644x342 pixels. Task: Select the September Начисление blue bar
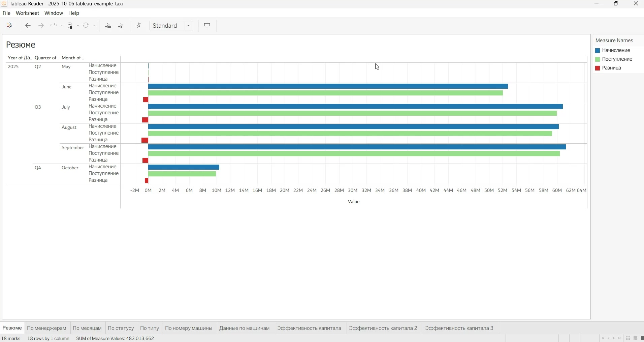tap(357, 147)
